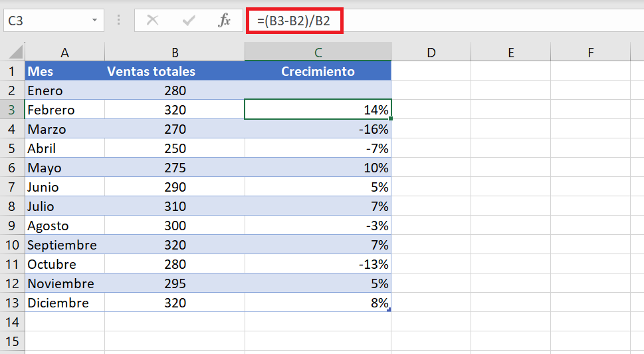Select column B header

pos(175,52)
